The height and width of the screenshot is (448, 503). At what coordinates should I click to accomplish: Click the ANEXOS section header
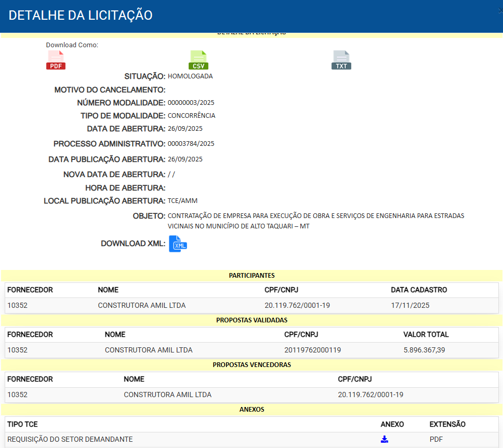[x=251, y=410]
